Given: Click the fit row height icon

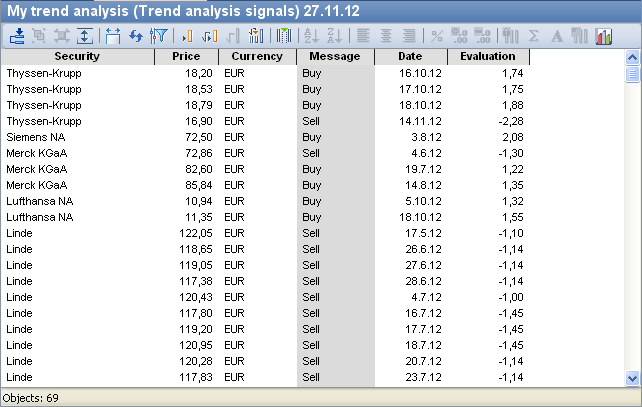Looking at the screenshot, I should (85, 36).
